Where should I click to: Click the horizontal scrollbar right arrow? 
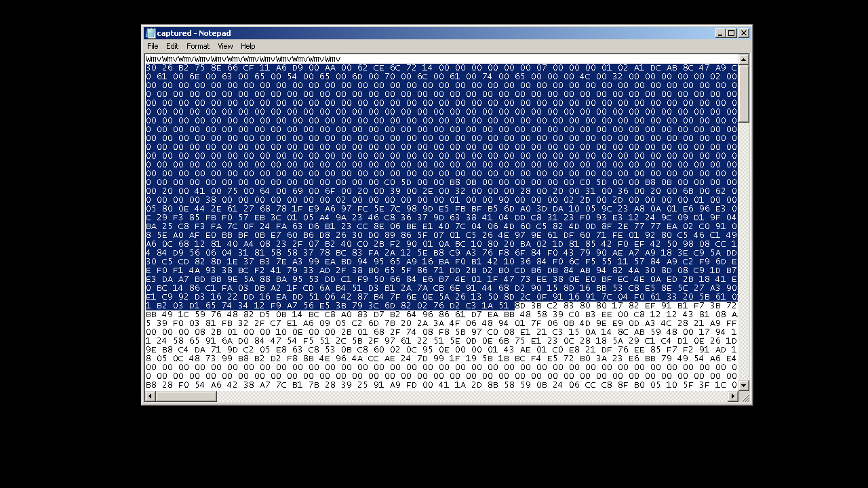pos(733,396)
